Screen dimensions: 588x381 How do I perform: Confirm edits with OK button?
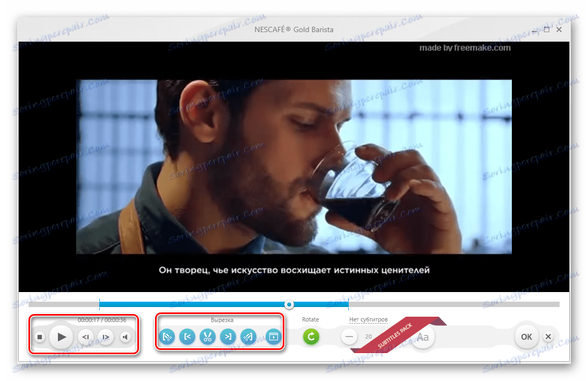pos(526,337)
